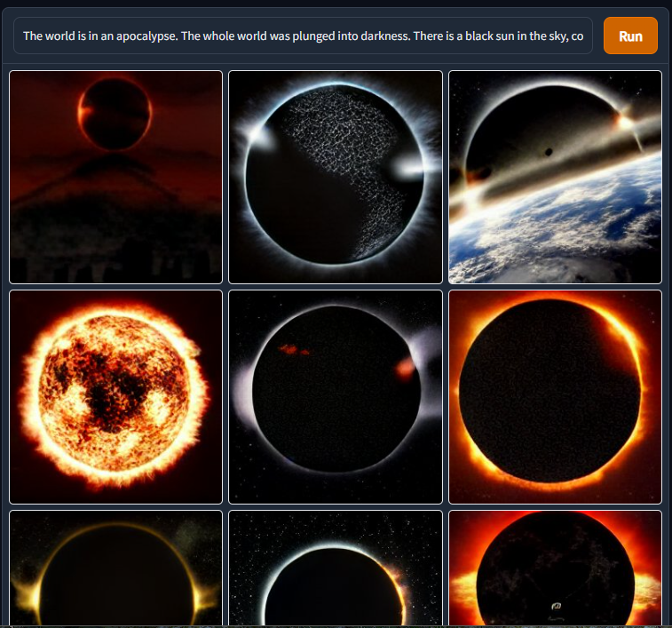
Task: Focus the apocalypse prompt text field
Action: click(x=303, y=36)
